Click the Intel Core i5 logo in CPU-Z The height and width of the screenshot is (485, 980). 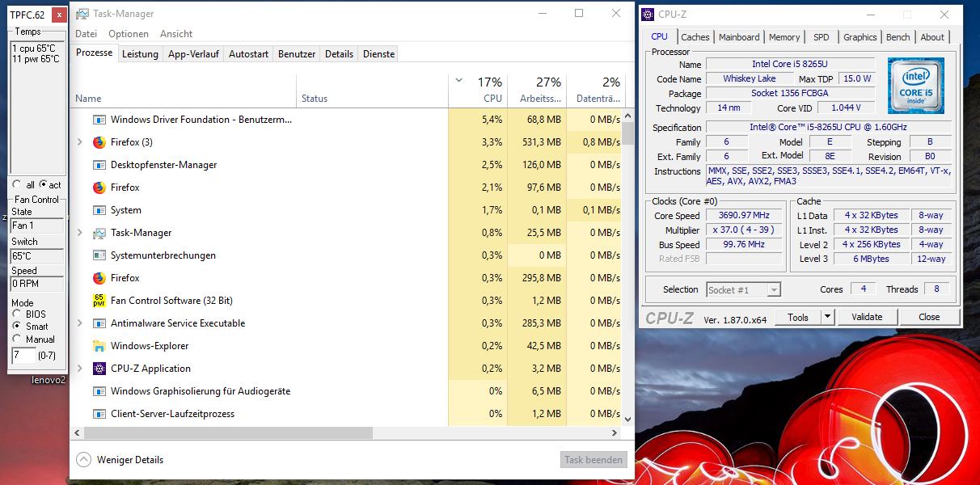(915, 86)
